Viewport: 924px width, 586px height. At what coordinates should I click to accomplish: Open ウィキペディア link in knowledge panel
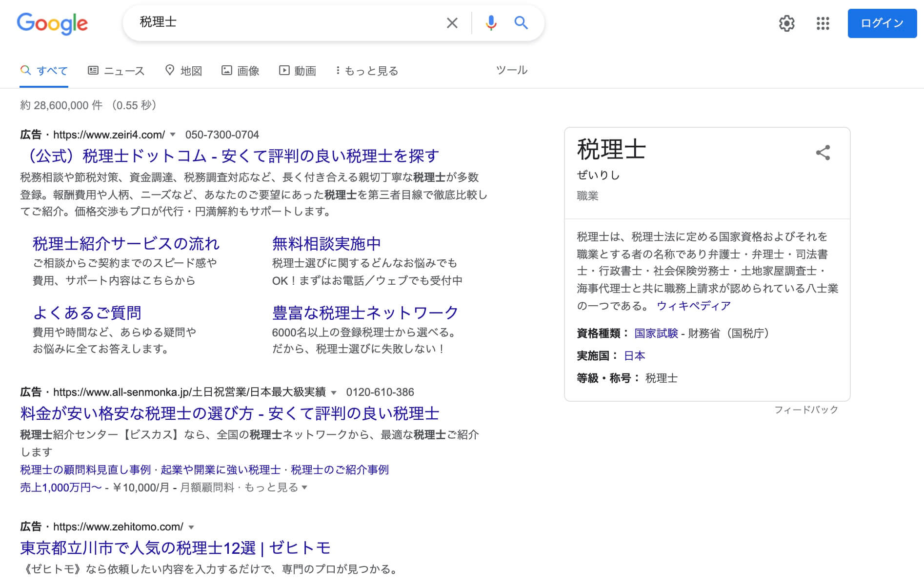tap(693, 306)
